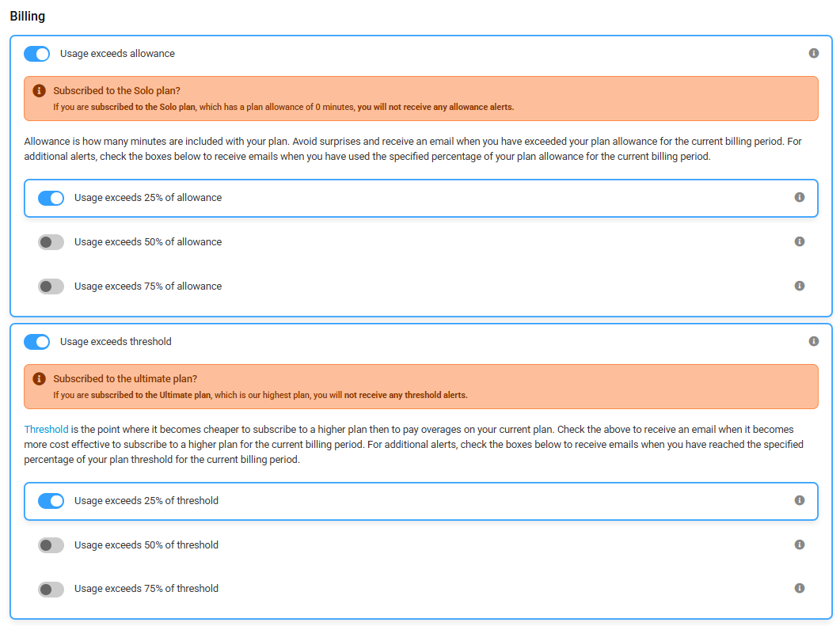Click 'Usage exceeds 75% of threshold' label

pos(146,589)
